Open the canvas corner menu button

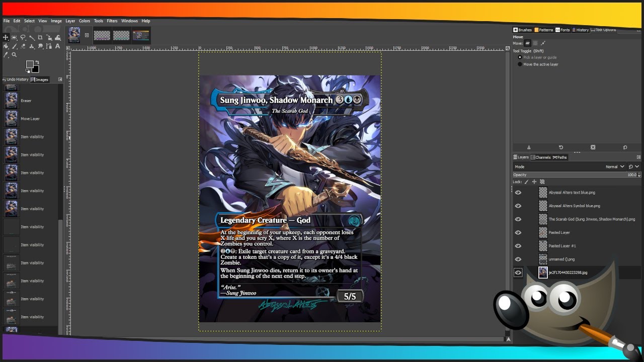click(68, 48)
